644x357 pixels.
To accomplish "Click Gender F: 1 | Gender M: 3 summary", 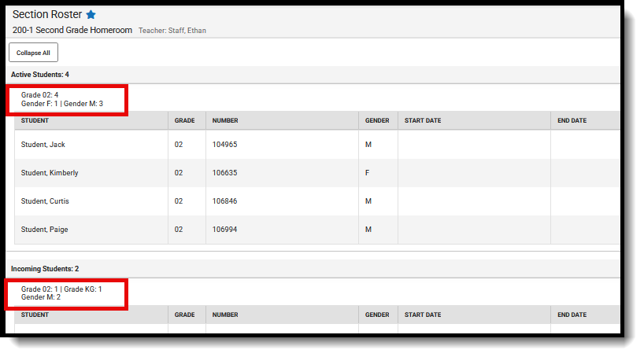I will click(62, 104).
